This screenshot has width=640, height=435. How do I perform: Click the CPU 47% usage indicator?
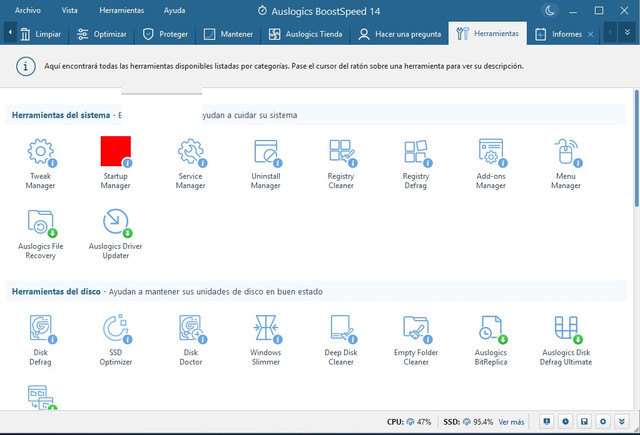409,422
